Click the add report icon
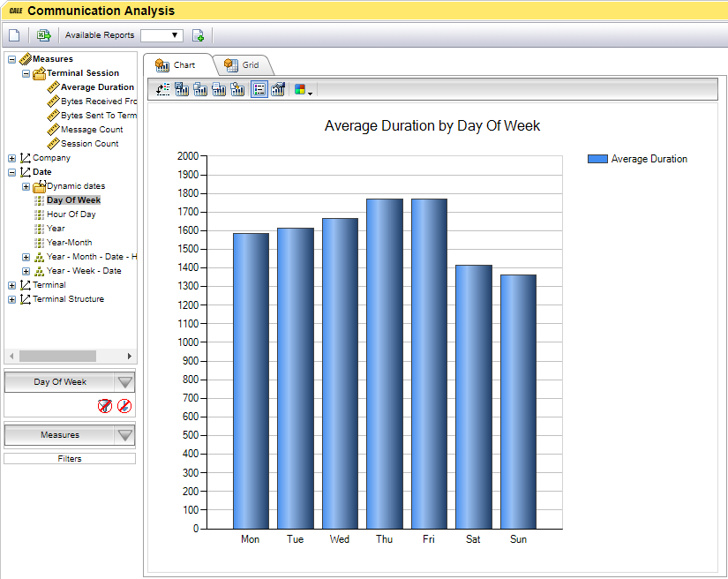The height and width of the screenshot is (579, 728). pyautogui.click(x=199, y=35)
